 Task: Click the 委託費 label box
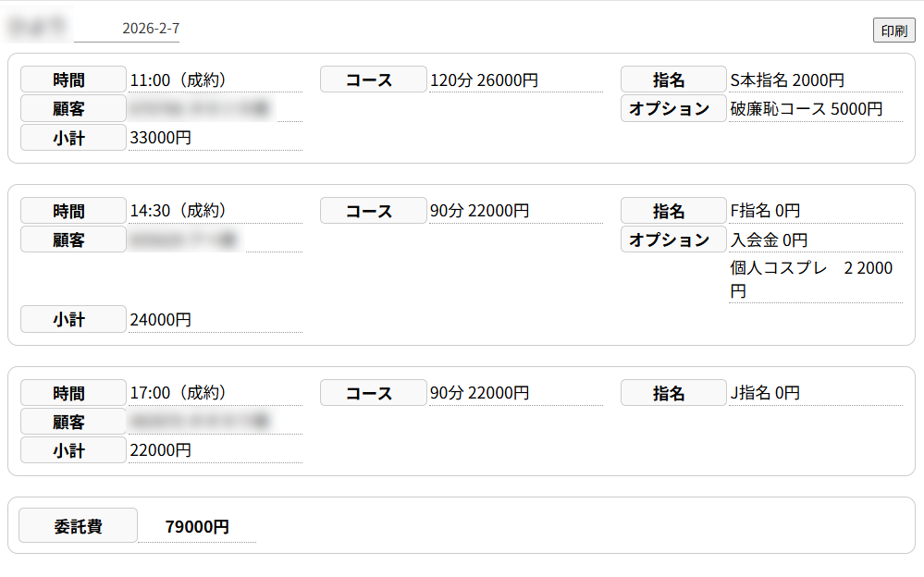[79, 526]
